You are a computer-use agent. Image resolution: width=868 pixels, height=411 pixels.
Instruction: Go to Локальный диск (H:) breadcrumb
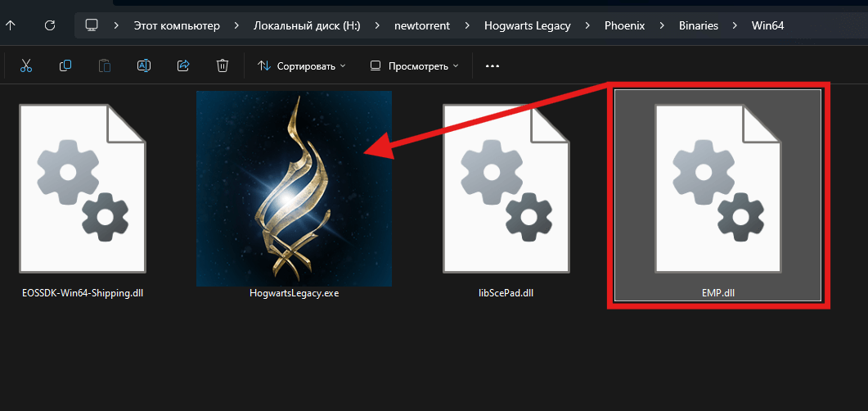tap(307, 25)
